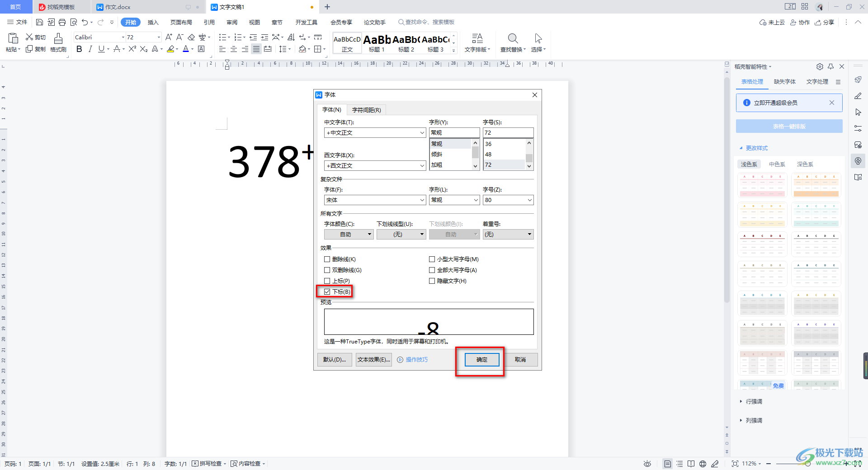Toggle spell check in status bar
The image size is (868, 470).
(208, 464)
